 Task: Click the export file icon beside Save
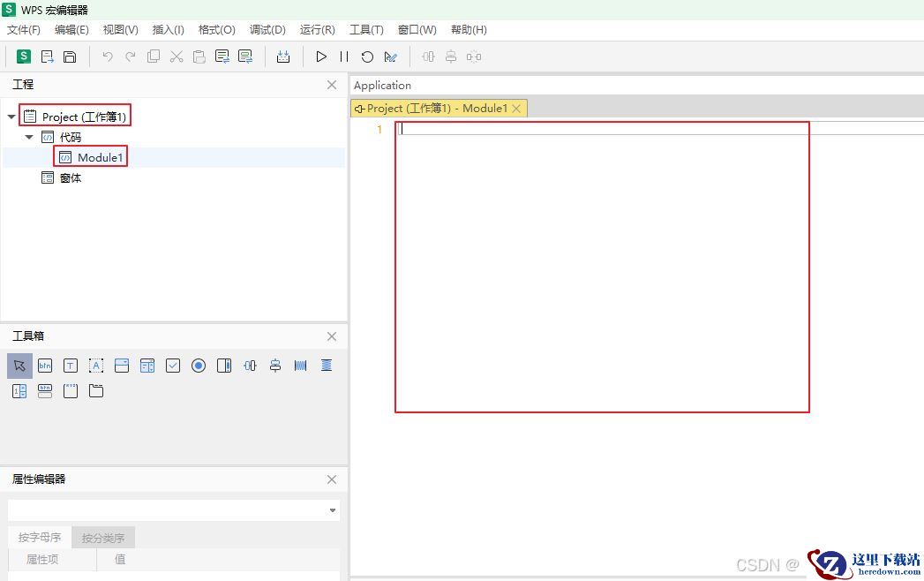coord(47,57)
